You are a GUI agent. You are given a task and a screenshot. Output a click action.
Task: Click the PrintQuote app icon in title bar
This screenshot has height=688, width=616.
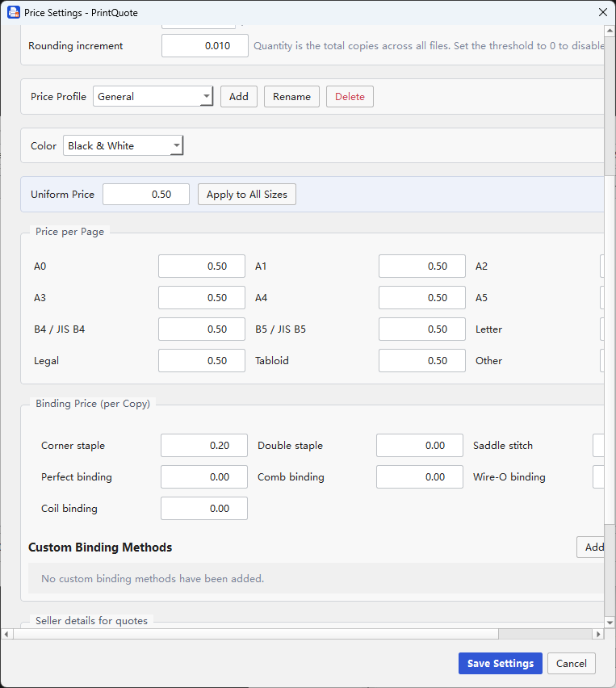[x=14, y=12]
